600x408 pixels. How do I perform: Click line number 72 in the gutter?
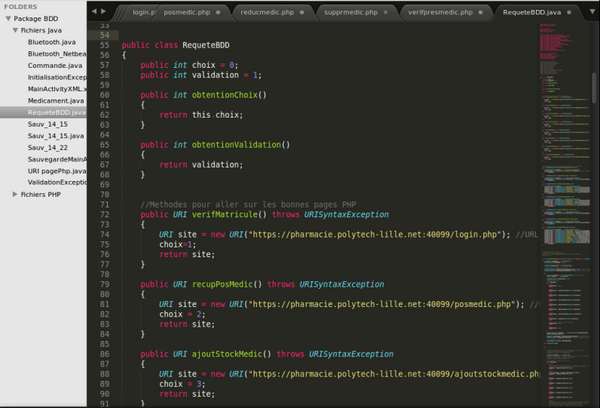[x=104, y=214]
